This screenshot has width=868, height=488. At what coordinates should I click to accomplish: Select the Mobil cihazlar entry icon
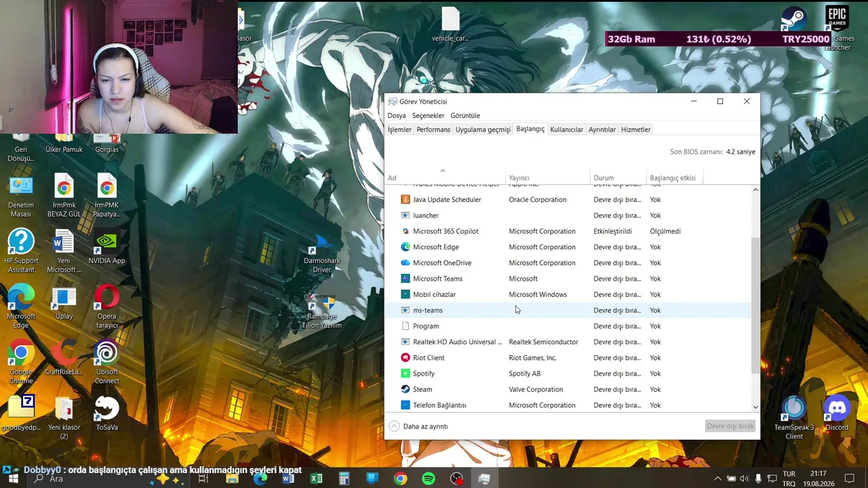(406, 294)
